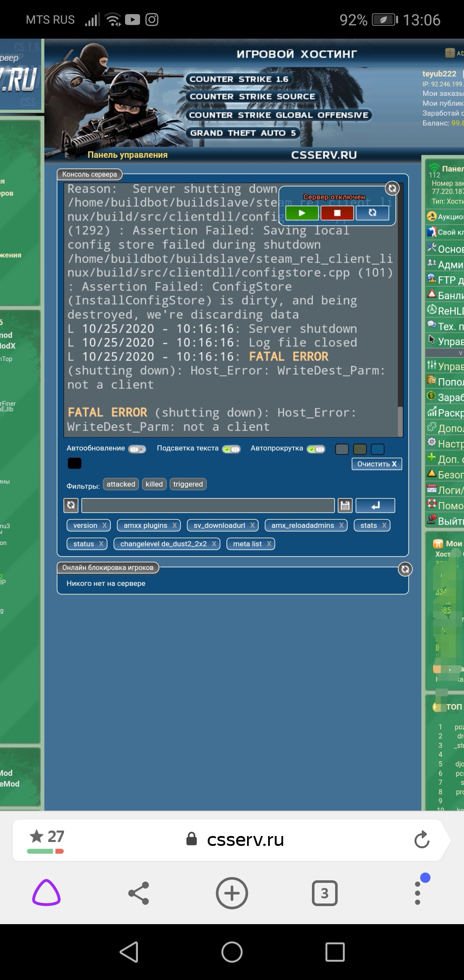This screenshot has width=464, height=980.
Task: Remove the status saved command
Action: 101,544
